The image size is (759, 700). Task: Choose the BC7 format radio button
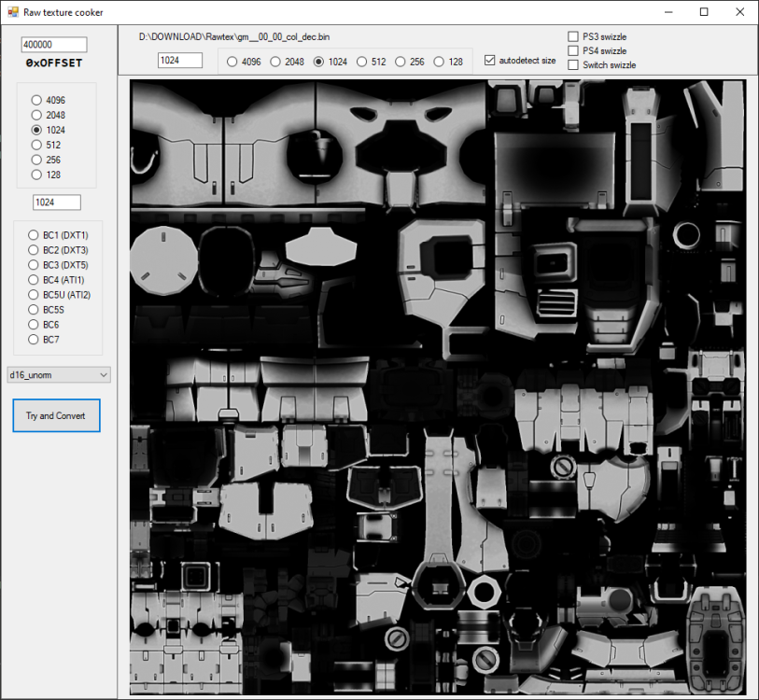click(x=35, y=340)
